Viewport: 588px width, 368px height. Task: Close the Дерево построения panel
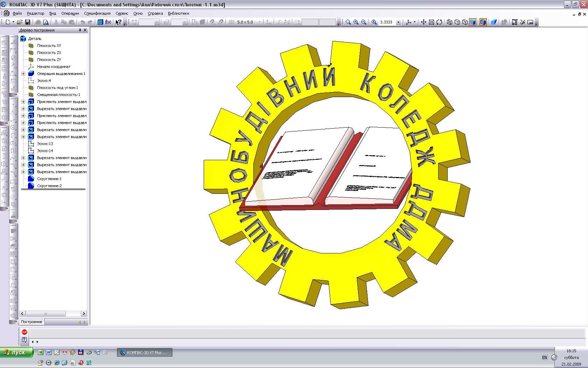coord(85,30)
